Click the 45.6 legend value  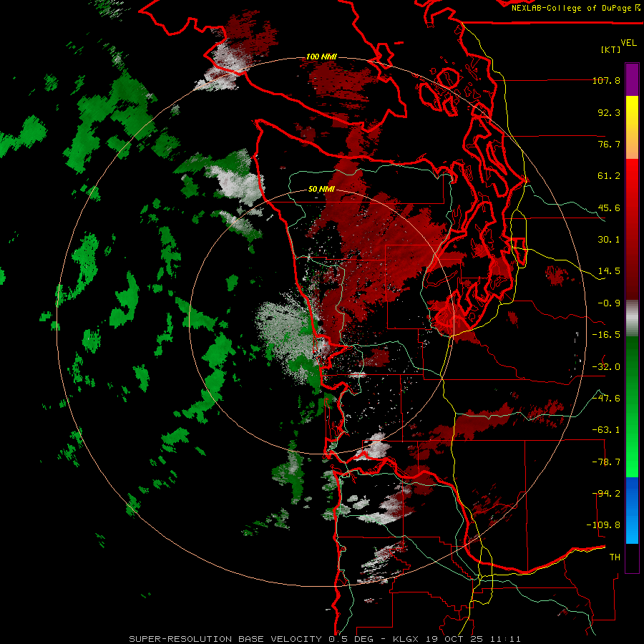pyautogui.click(x=609, y=208)
